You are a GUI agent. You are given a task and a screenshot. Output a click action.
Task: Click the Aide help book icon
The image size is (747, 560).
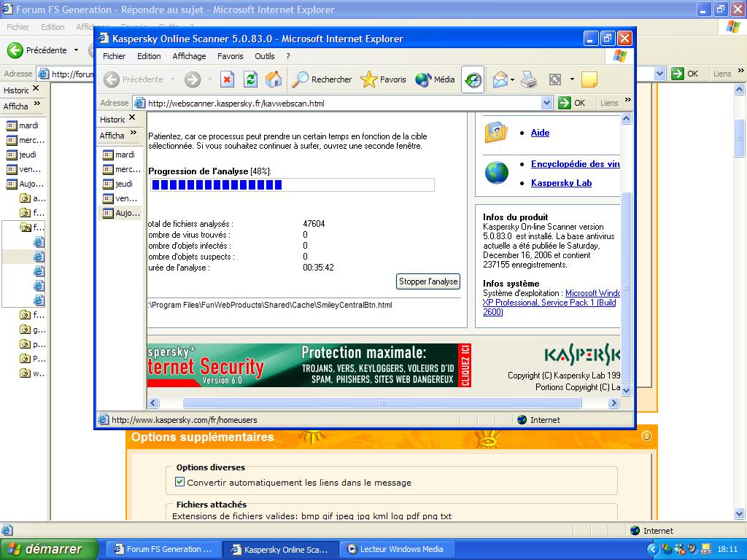coord(496,133)
